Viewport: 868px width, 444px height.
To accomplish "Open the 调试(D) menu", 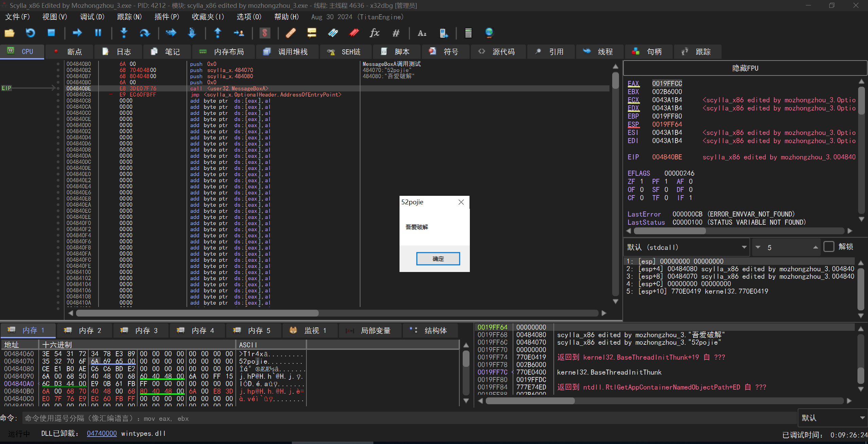I will click(92, 17).
